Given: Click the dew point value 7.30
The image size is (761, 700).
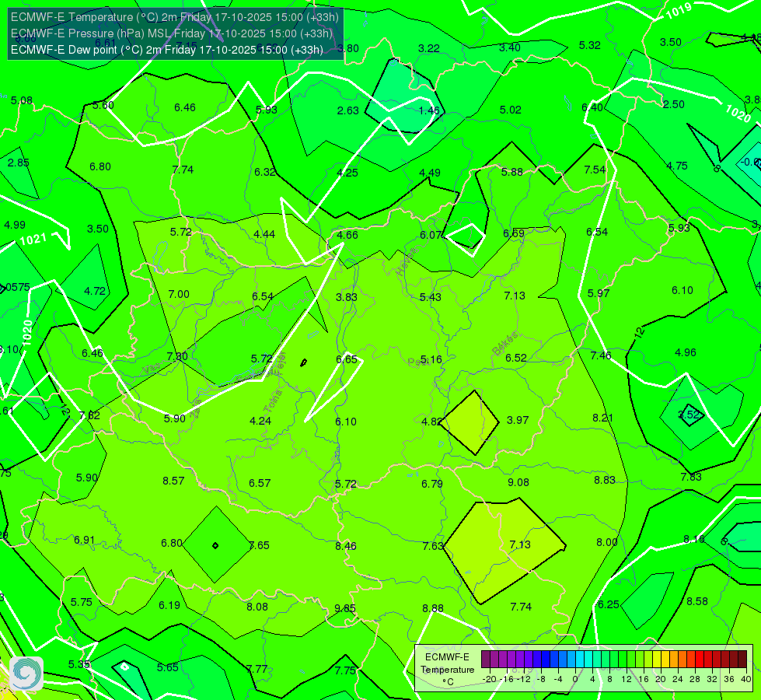Looking at the screenshot, I should pyautogui.click(x=177, y=356).
